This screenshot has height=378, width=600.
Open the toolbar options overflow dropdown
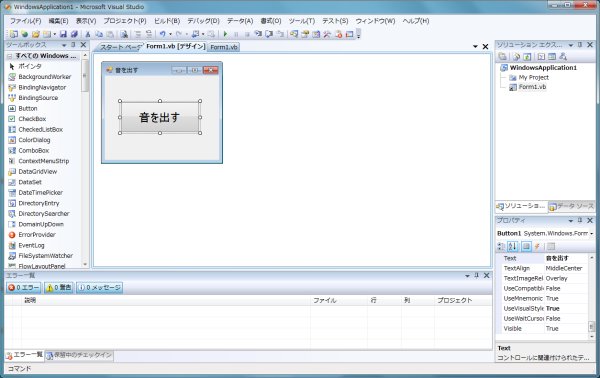359,35
